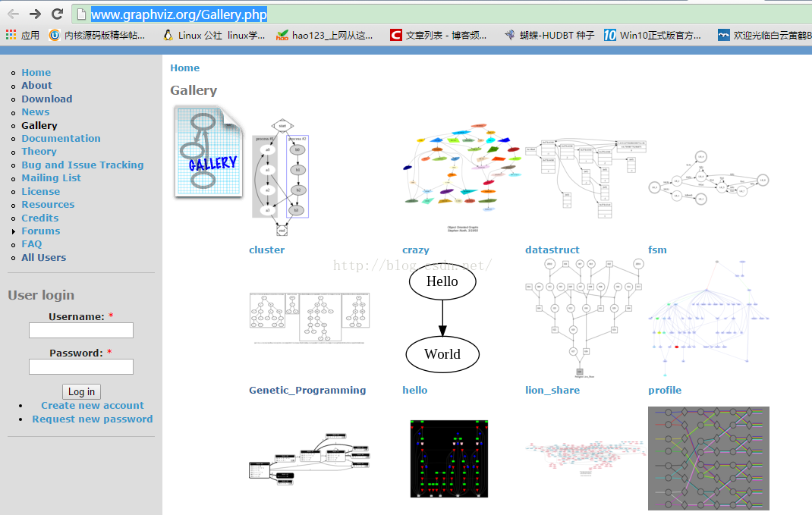Open Forums link in sidebar

[x=40, y=231]
